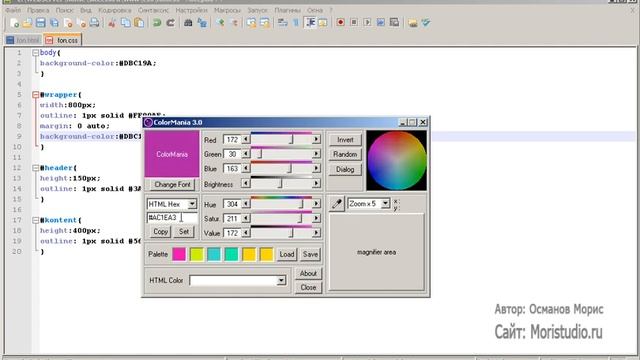The width and height of the screenshot is (640, 360).
Task: Open the Кодировки menu
Action: pos(115,10)
